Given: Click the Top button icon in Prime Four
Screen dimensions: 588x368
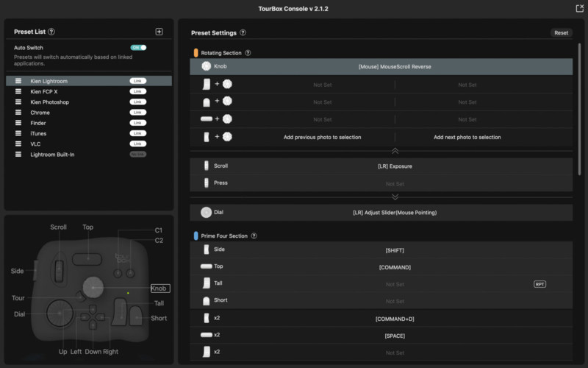Looking at the screenshot, I should [207, 266].
